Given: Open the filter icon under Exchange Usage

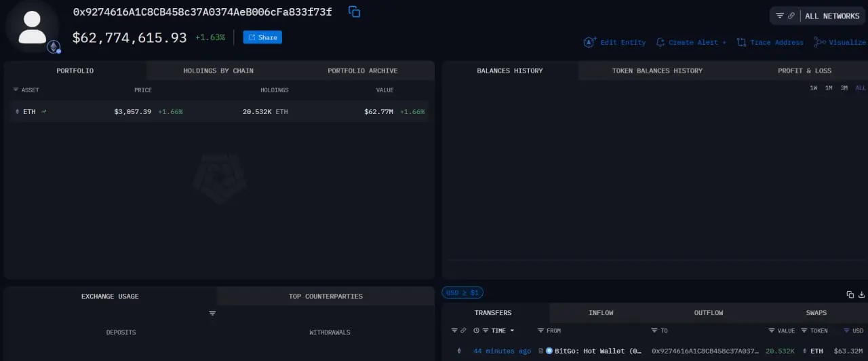Looking at the screenshot, I should click(x=212, y=313).
